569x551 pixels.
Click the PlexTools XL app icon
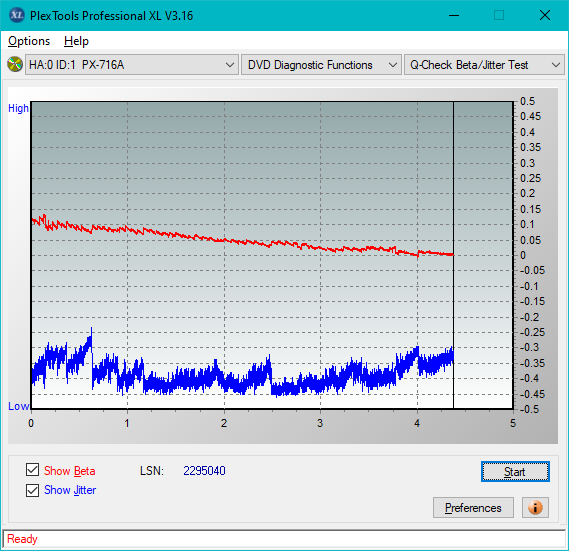tap(17, 15)
